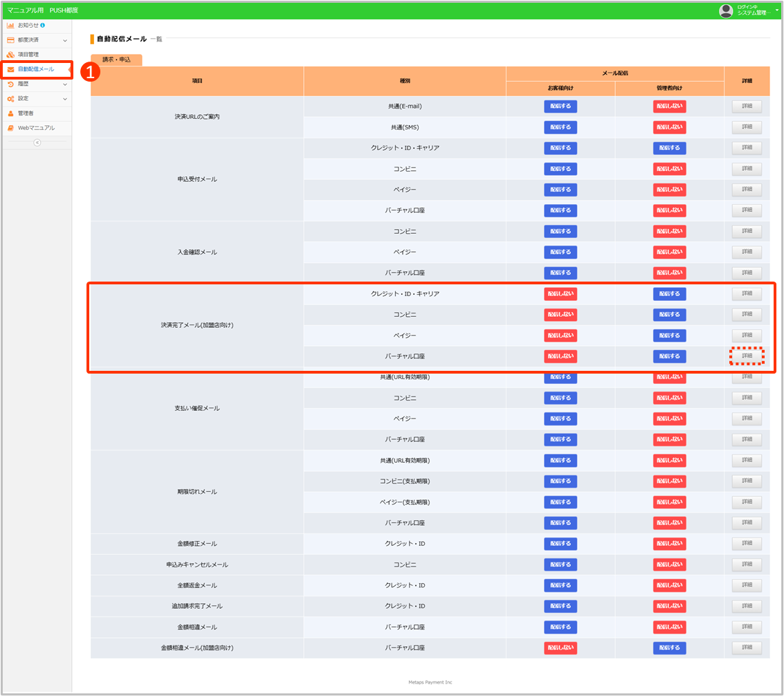The image size is (784, 696).
Task: Click the user avatar in header
Action: click(x=726, y=10)
